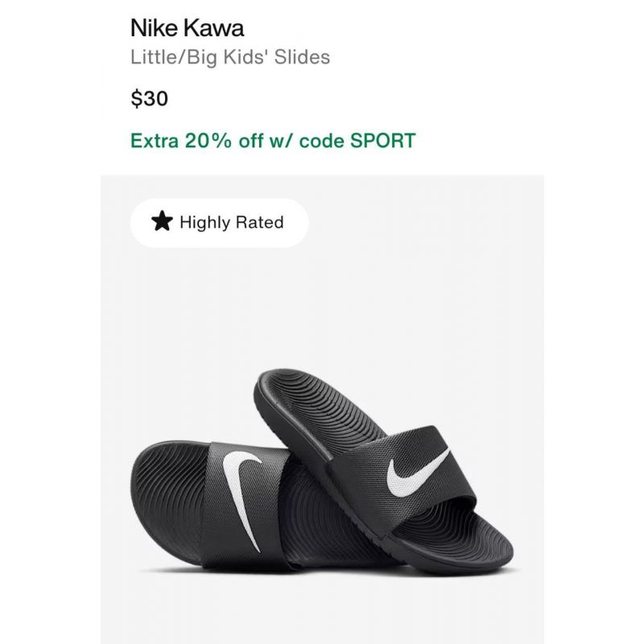This screenshot has height=644, width=644.
Task: Click the black star icon in the badge
Action: coord(162,221)
